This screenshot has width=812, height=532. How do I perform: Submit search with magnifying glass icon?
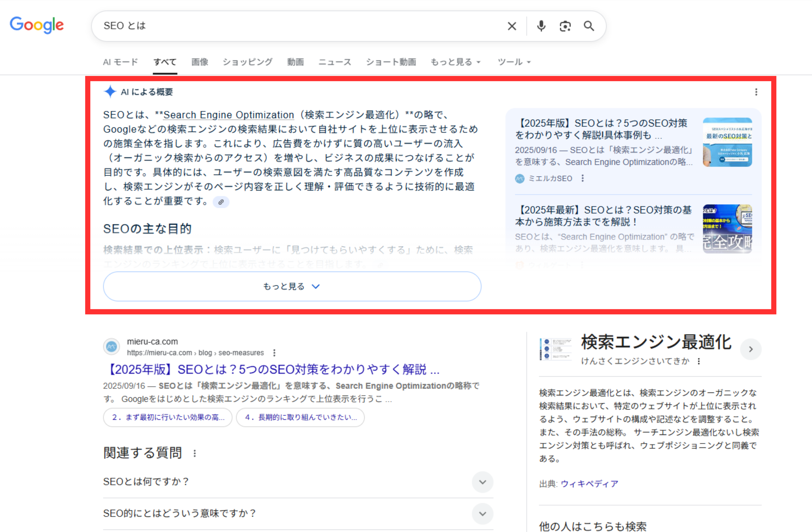(x=589, y=26)
